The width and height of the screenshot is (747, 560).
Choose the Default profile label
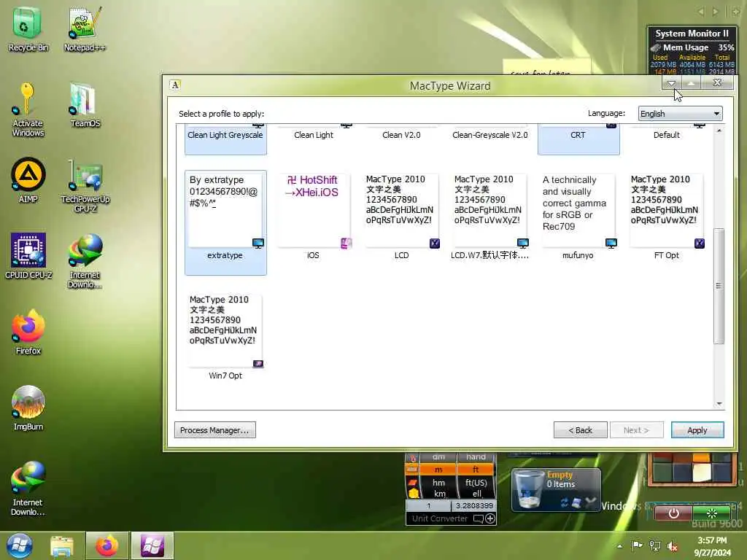click(x=667, y=135)
